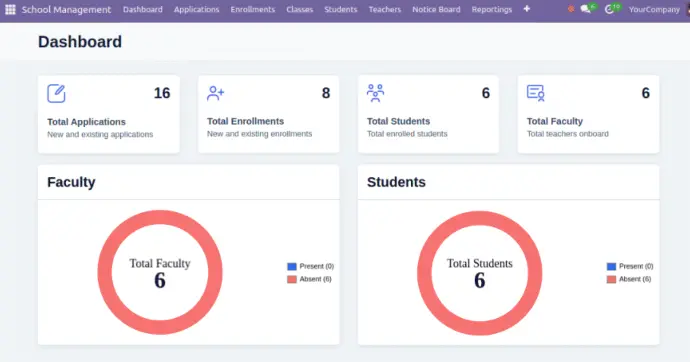Go to the Applications menu
This screenshot has width=690, height=362.
(x=196, y=9)
